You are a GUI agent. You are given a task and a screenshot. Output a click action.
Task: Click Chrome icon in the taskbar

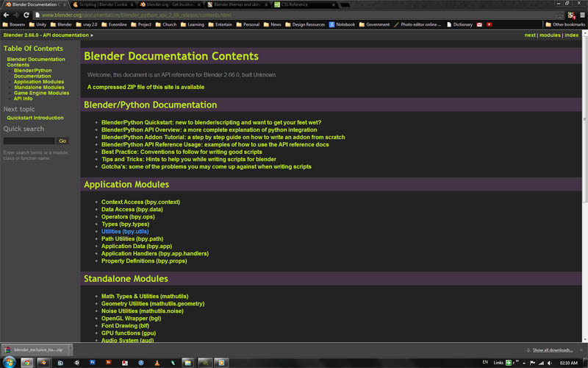[x=26, y=363]
